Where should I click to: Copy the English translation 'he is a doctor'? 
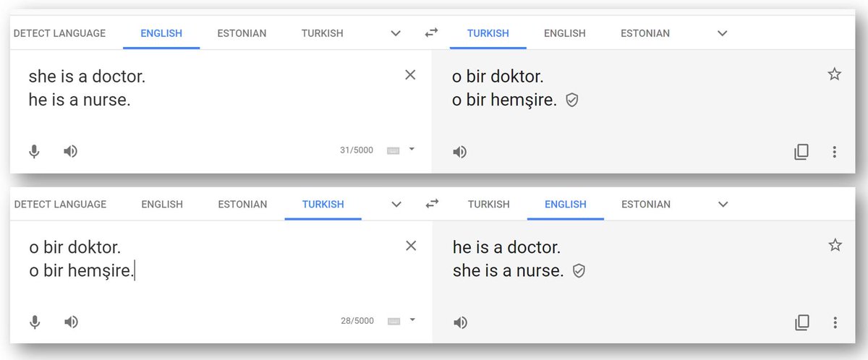(x=802, y=322)
